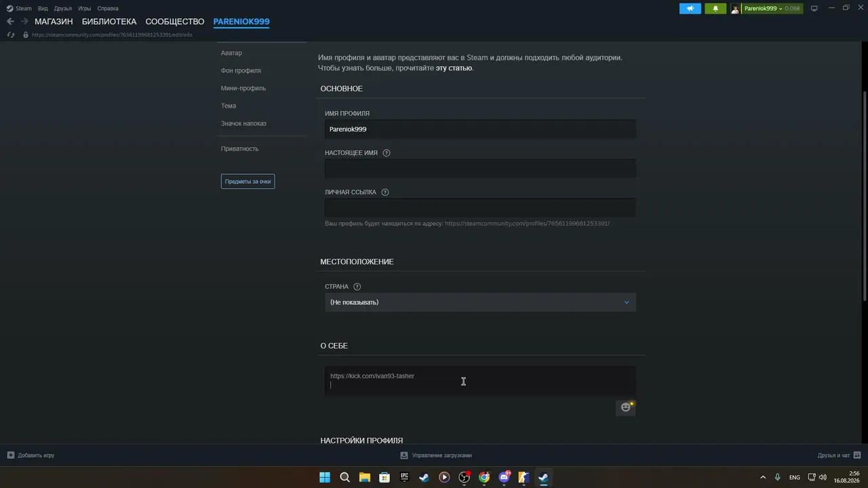Open File Explorer from the taskbar

click(364, 477)
